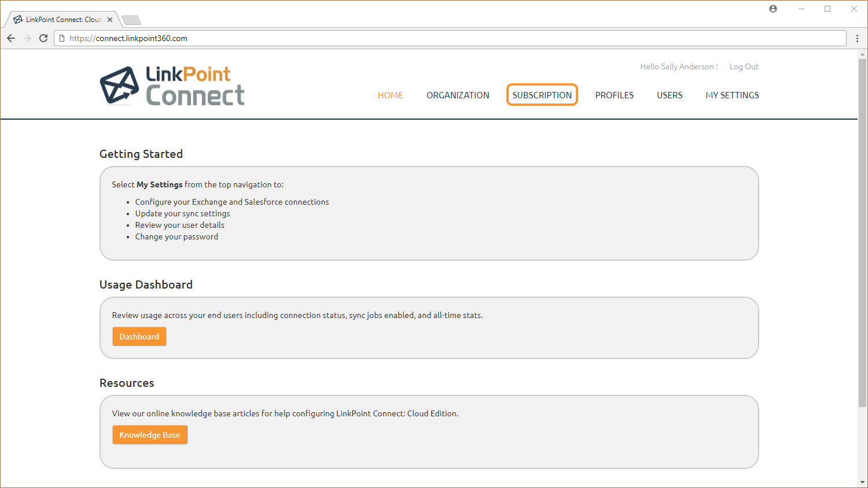The image size is (868, 488).
Task: Click the 'Usage Dashboard' heading
Action: tap(146, 284)
